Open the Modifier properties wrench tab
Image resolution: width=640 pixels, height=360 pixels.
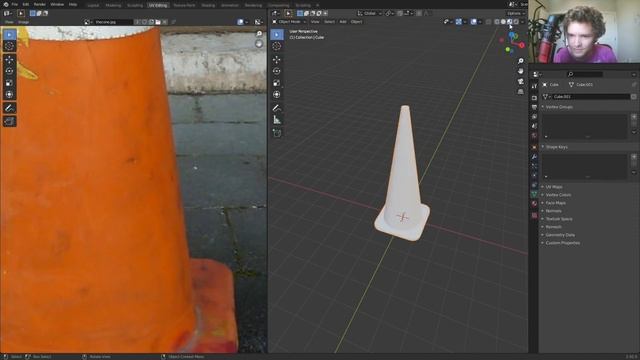534,157
